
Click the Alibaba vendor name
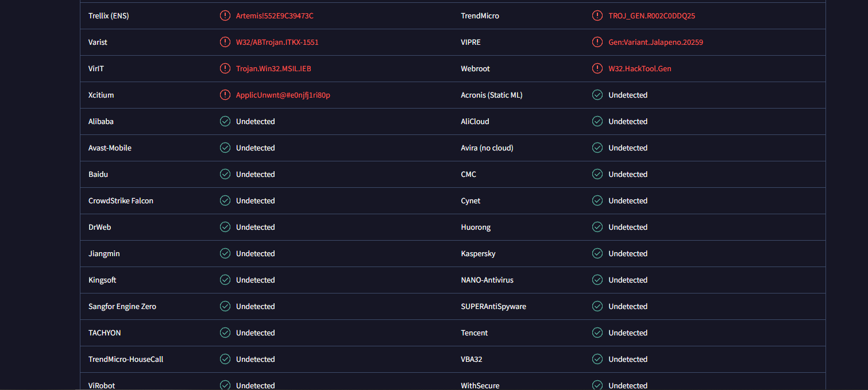pos(101,122)
